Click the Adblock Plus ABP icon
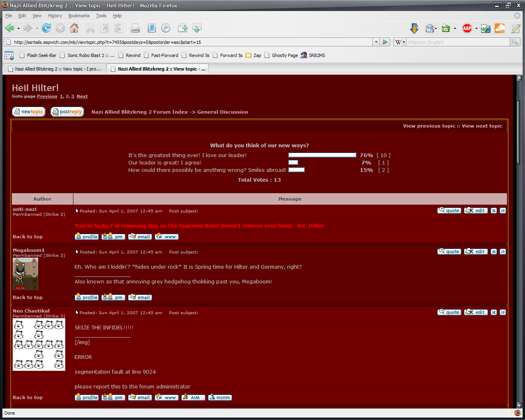525x420 pixels. click(467, 28)
